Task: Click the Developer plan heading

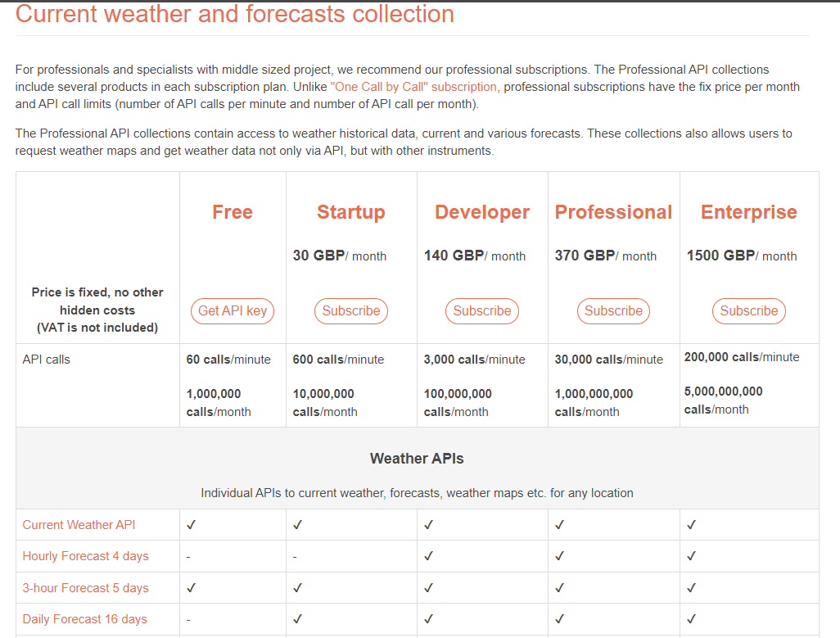Action: point(482,212)
